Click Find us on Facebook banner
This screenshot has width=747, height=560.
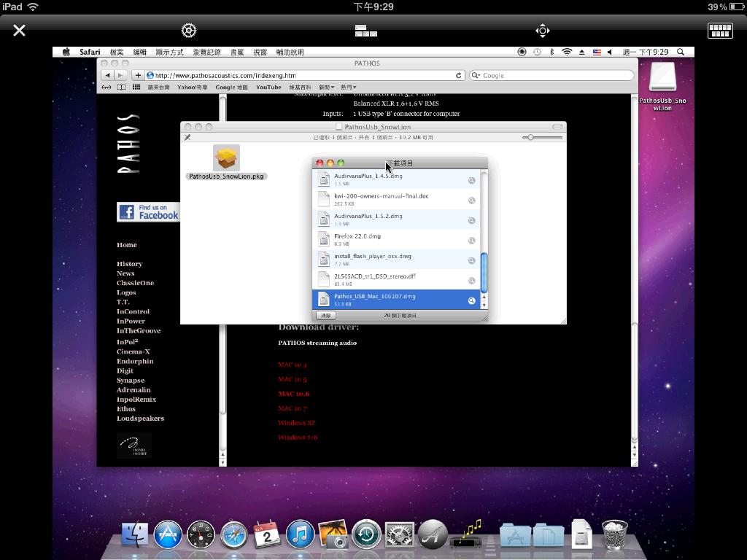(x=148, y=212)
